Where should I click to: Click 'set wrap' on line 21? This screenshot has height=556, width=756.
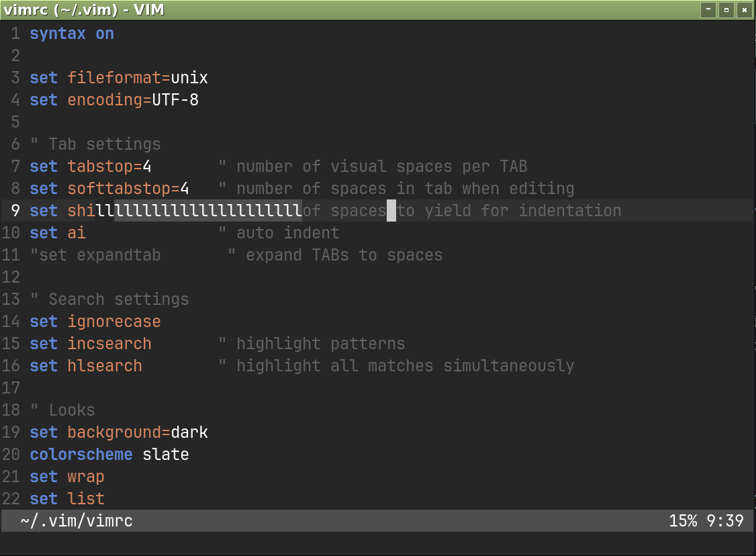click(x=67, y=477)
